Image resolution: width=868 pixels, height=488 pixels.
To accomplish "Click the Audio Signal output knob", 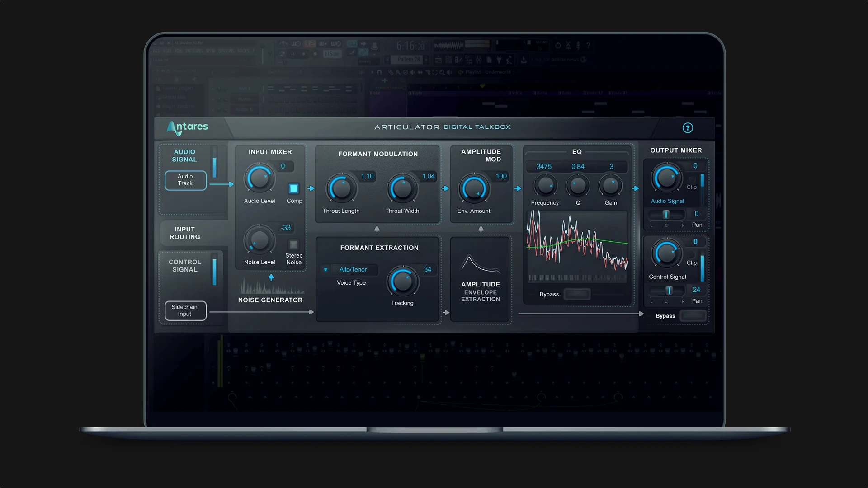I will coord(666,178).
